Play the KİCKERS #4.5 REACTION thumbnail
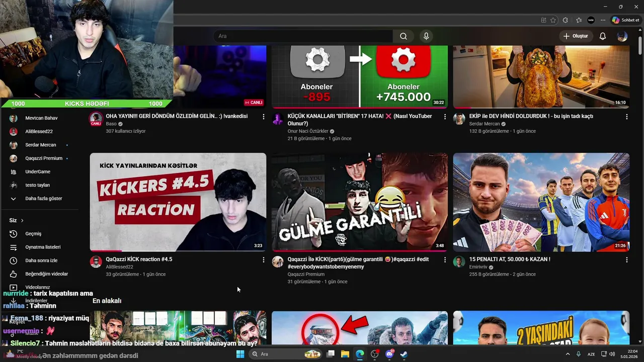Screen dimensions: 644x362 pyautogui.click(x=178, y=202)
